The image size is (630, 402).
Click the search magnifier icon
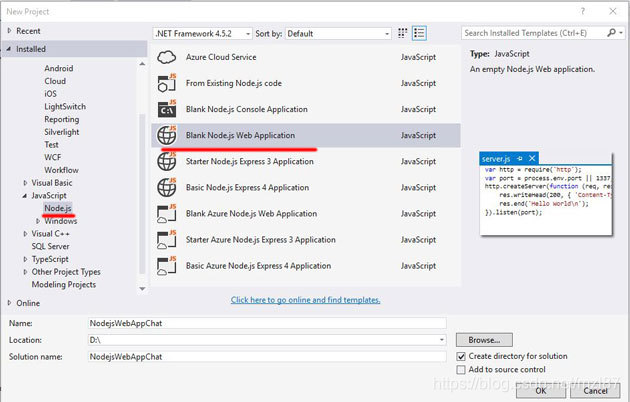click(x=611, y=33)
